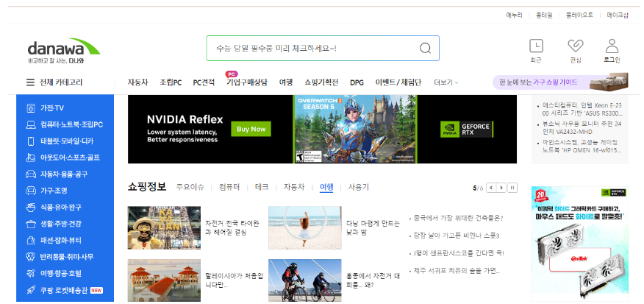644x304 pixels.
Task: Open the 메이크샵 top link
Action: [x=618, y=15]
